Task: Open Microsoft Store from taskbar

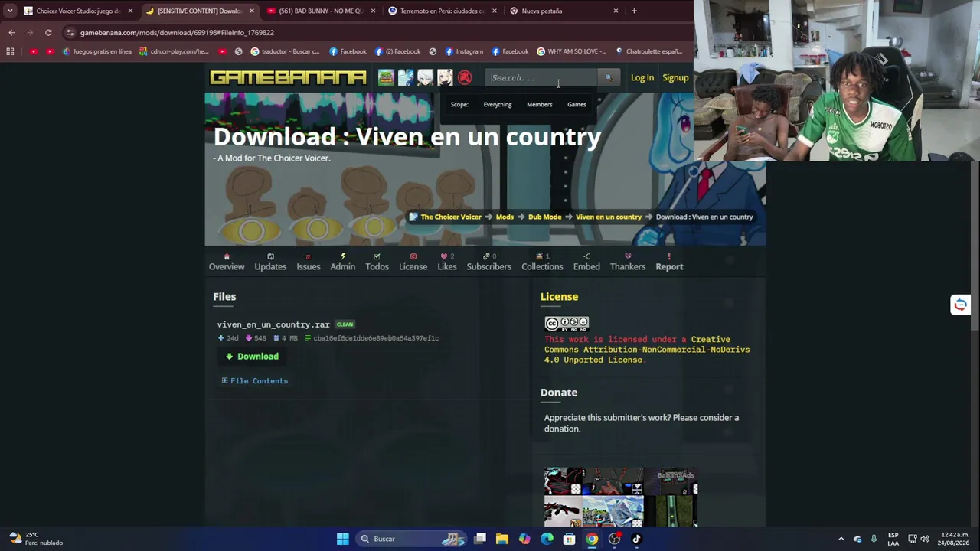Action: pos(569,539)
